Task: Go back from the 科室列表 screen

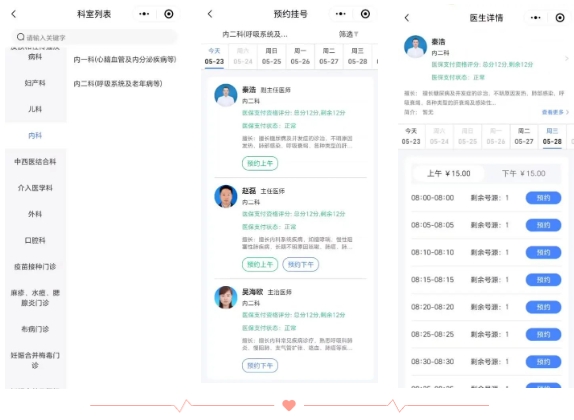Action: 14,14
